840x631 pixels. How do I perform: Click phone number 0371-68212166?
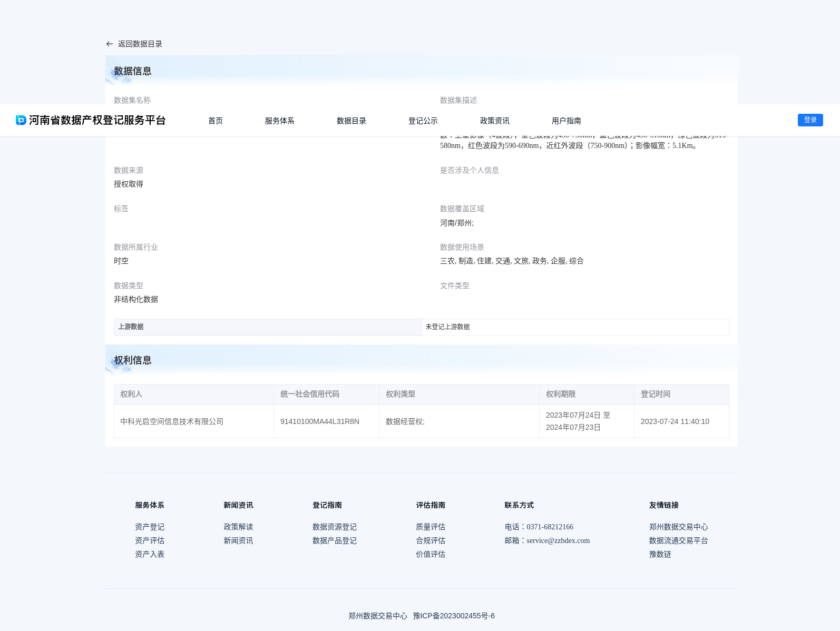coord(550,527)
